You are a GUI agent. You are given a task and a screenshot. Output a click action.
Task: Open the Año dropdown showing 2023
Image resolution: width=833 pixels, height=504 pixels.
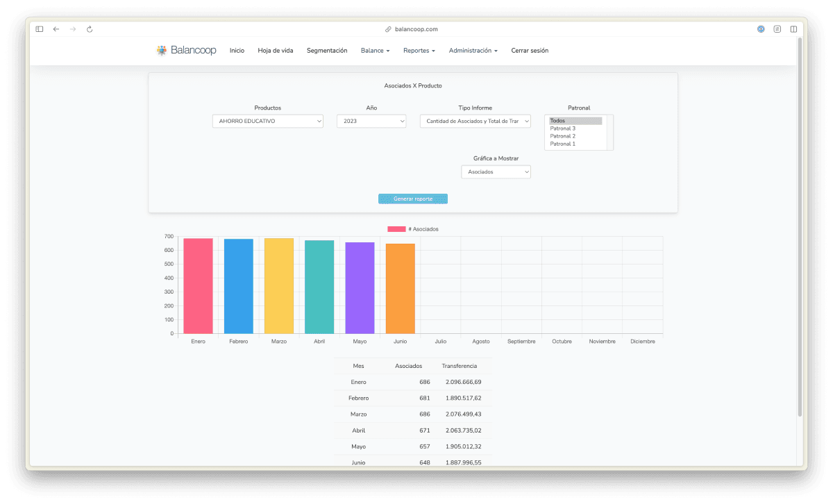[x=371, y=121]
